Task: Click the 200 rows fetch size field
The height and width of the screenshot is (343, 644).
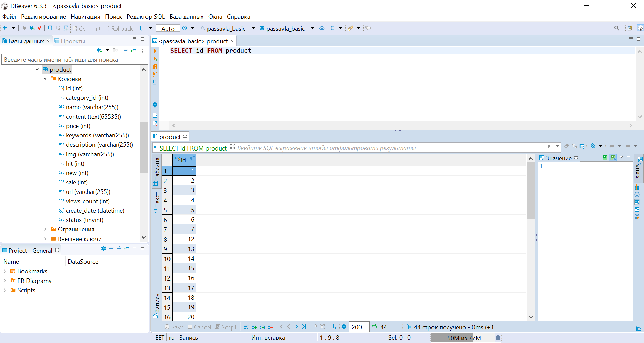Action: [x=359, y=327]
